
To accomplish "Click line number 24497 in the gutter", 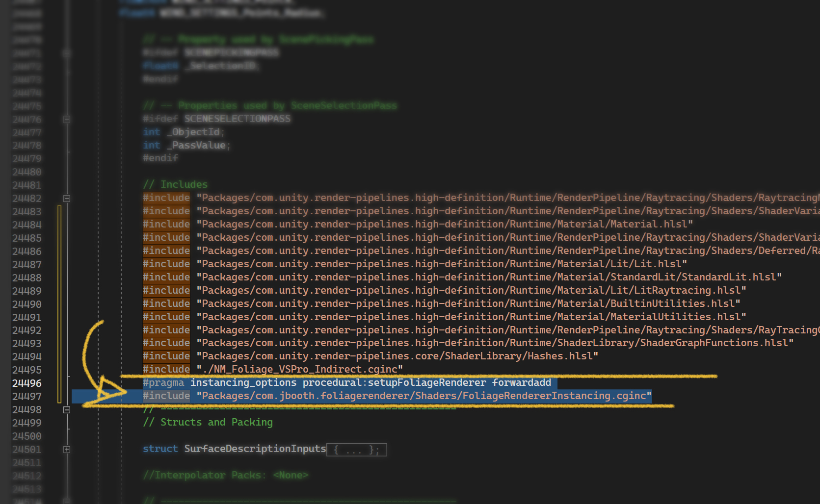I will (27, 396).
